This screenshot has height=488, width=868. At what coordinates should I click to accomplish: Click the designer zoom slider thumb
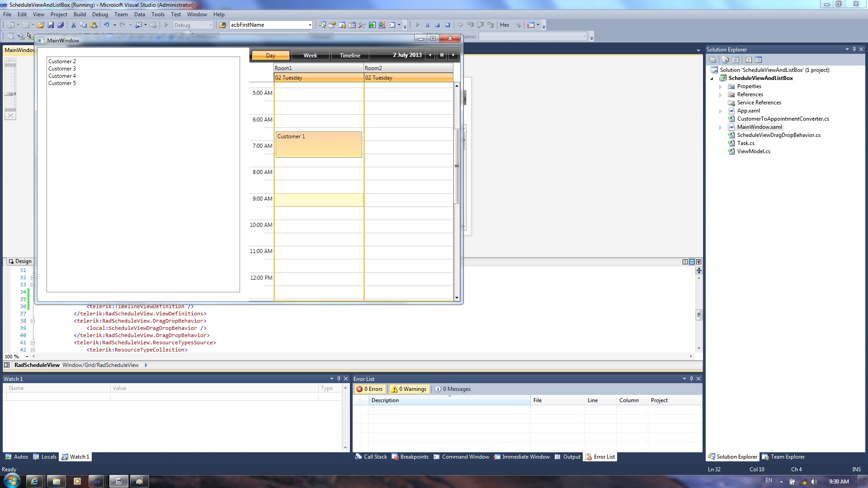[10, 94]
